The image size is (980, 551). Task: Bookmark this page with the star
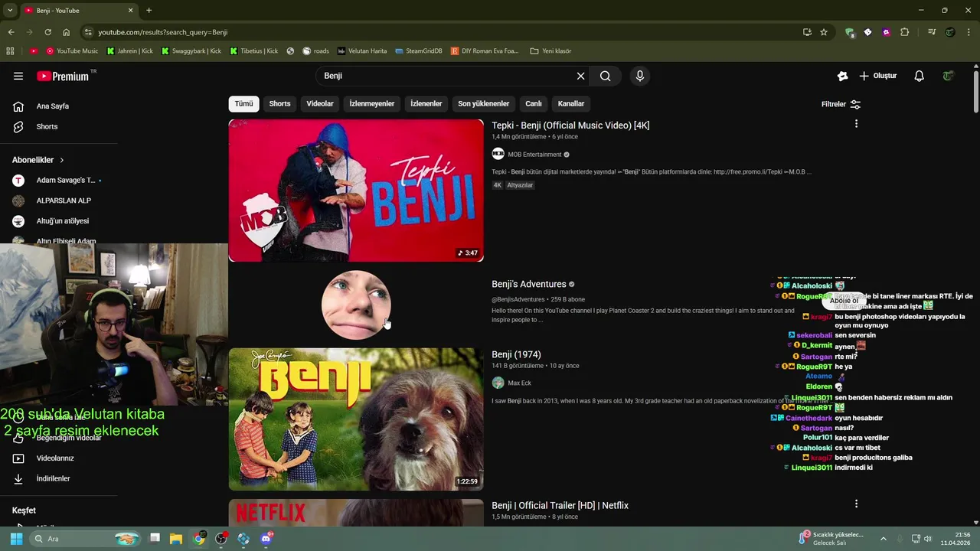pyautogui.click(x=824, y=32)
